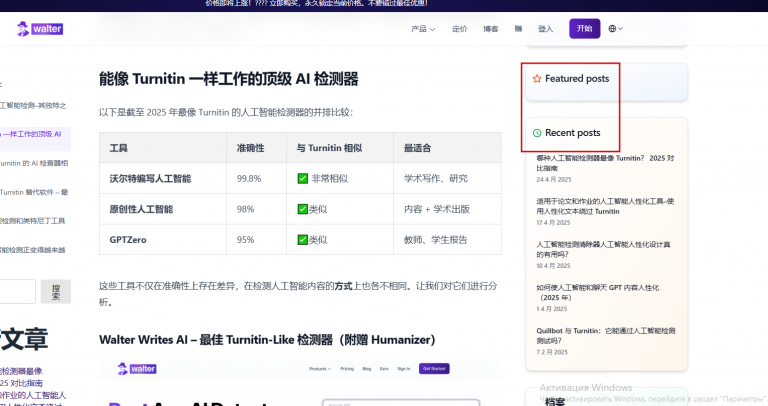Click the date 7 2 月 2025

coord(552,352)
